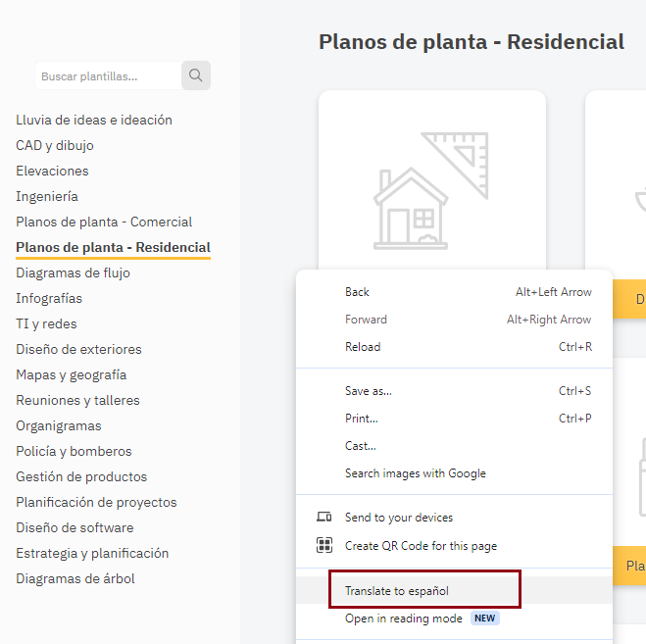Select Translate to español menu entry
646x644 pixels.
coord(397,591)
